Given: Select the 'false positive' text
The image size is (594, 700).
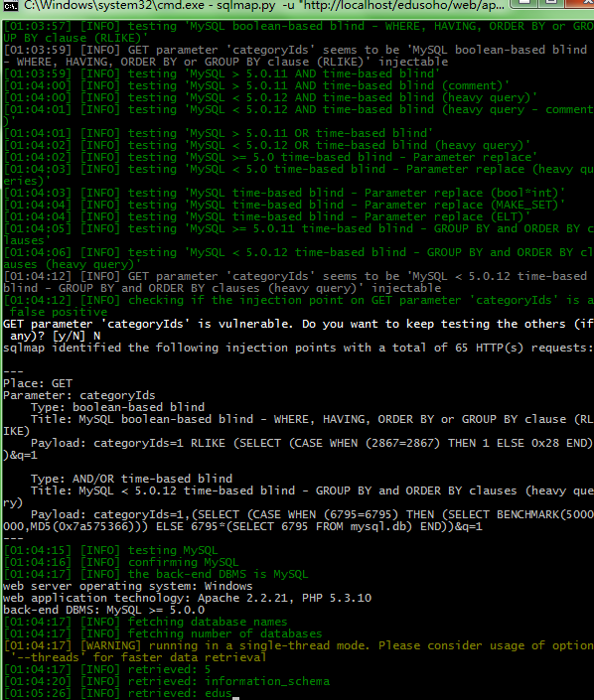Looking at the screenshot, I should point(59,312).
